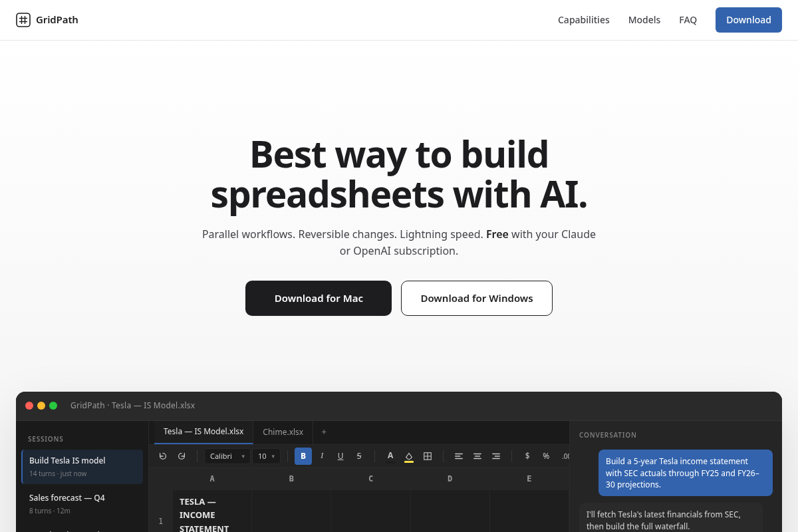Click the user message about Tesla income statement
Screen dimensions: 798x532
tap(685, 473)
